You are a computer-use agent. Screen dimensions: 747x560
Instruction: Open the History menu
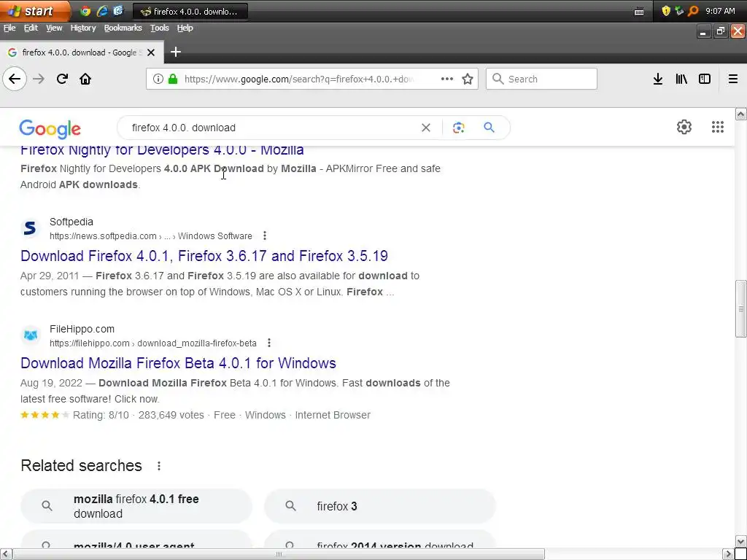pos(83,28)
